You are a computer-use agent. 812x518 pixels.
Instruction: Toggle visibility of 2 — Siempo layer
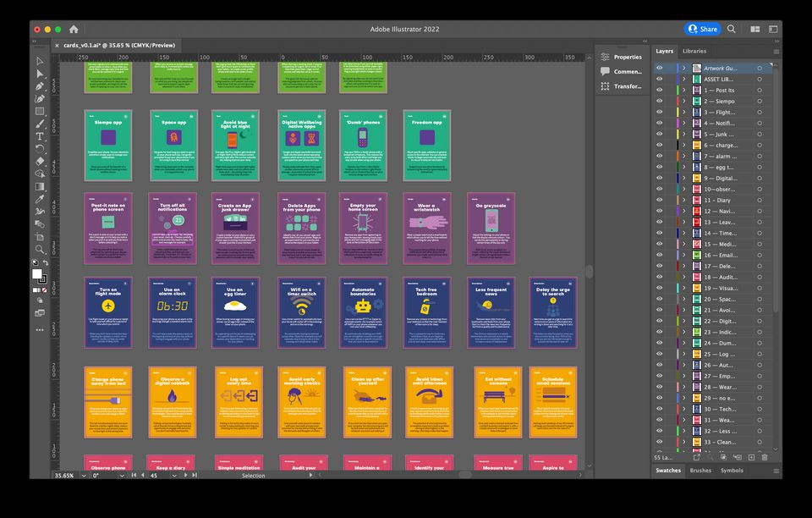[659, 101]
